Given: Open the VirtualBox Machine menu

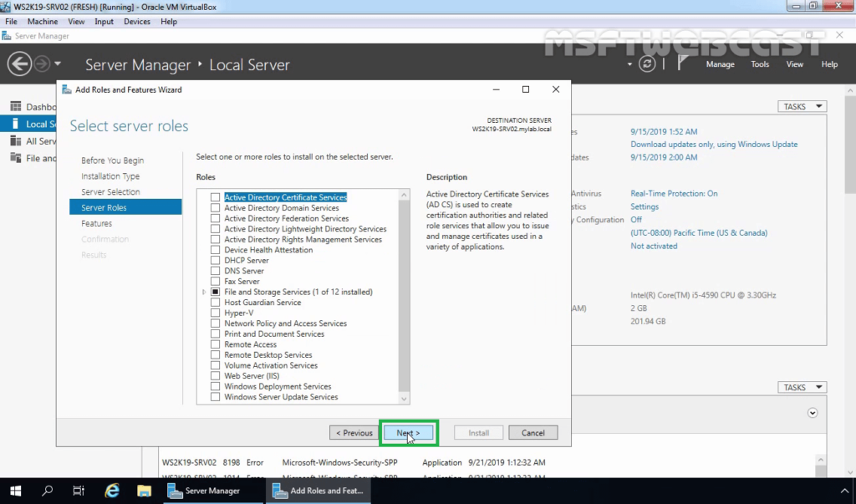Looking at the screenshot, I should pos(43,21).
